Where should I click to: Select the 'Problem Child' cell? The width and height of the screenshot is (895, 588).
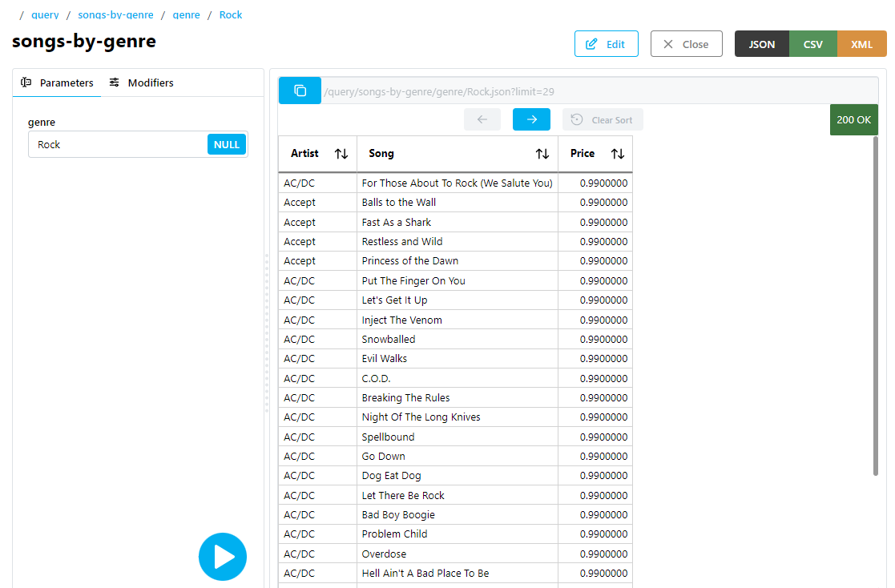pos(458,534)
